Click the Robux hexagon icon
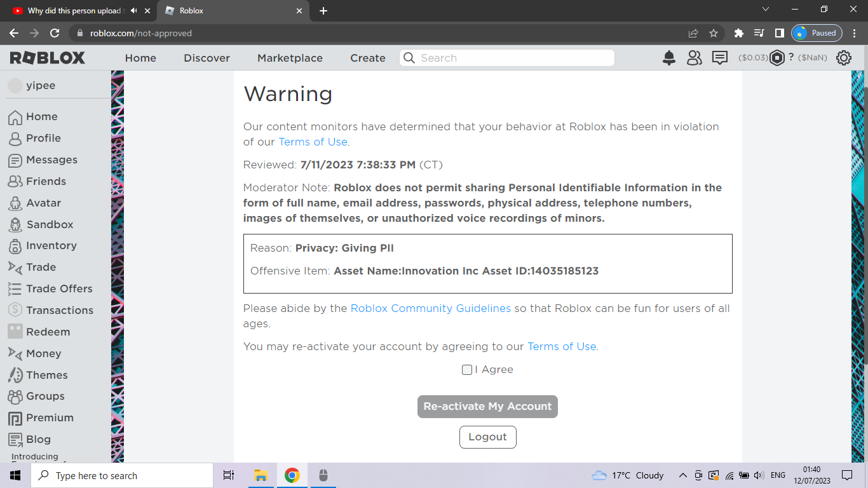This screenshot has height=488, width=868. pyautogui.click(x=778, y=58)
